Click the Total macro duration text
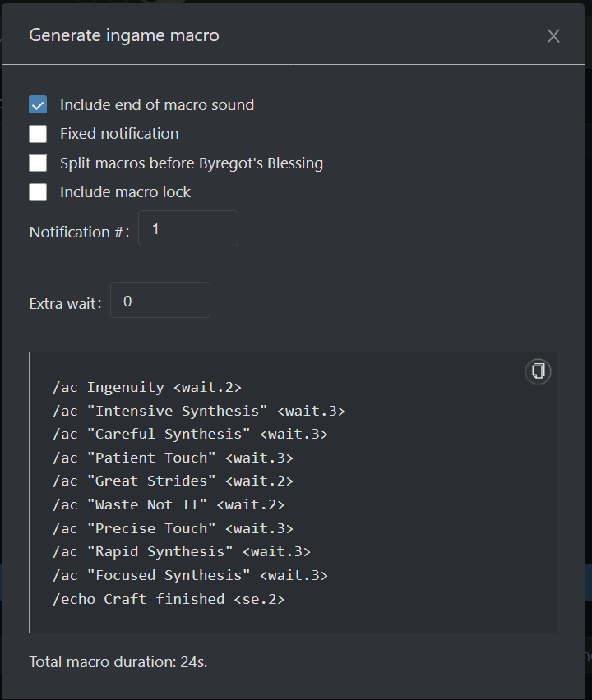 pyautogui.click(x=118, y=661)
